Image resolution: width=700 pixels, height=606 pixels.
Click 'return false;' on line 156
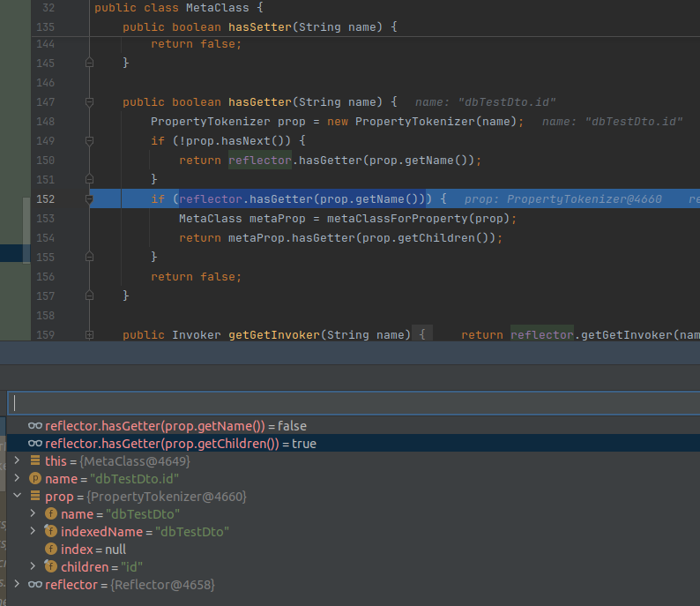tap(197, 277)
